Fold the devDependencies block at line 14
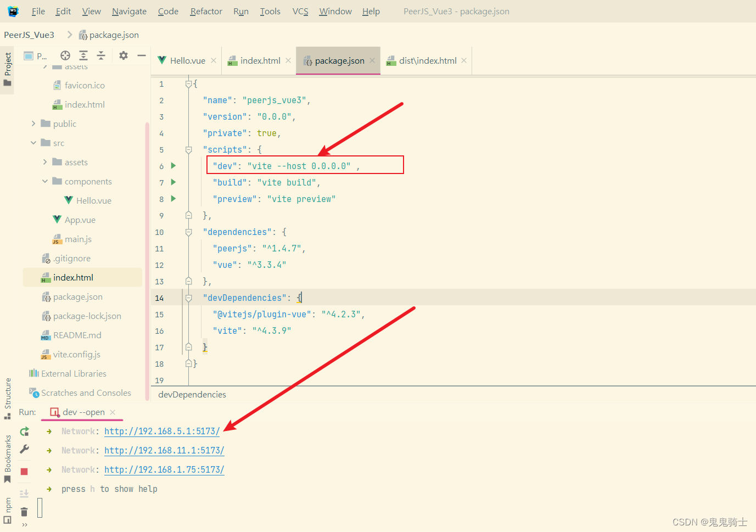The image size is (756, 532). (x=189, y=298)
